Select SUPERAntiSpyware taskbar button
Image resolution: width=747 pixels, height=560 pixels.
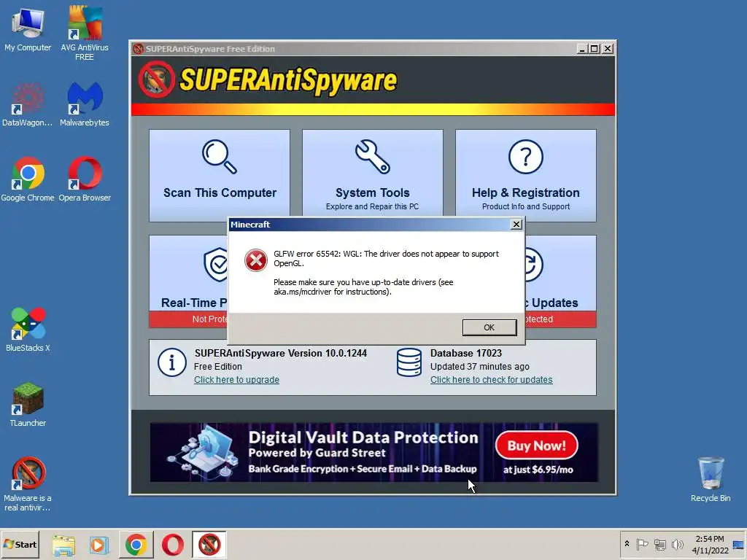[209, 544]
